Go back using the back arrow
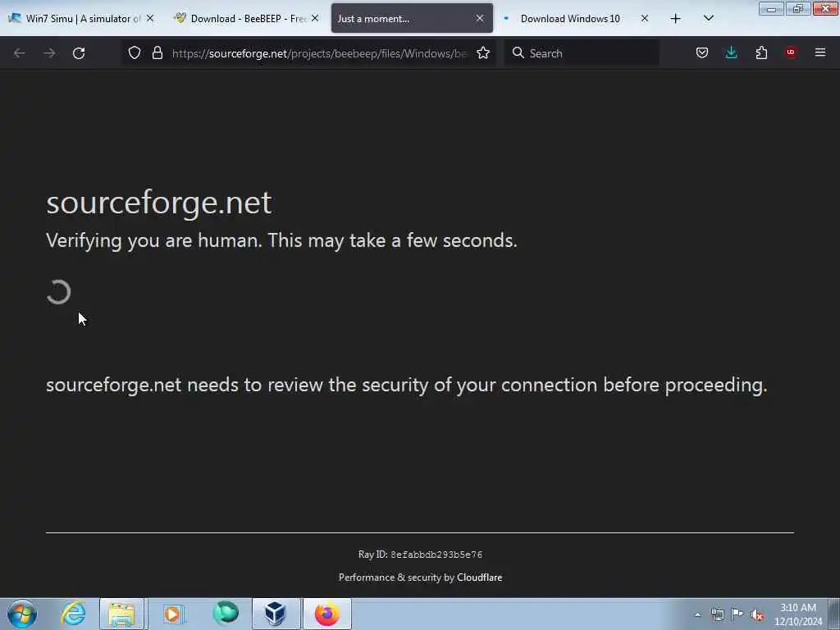This screenshot has height=630, width=840. pos(20,53)
